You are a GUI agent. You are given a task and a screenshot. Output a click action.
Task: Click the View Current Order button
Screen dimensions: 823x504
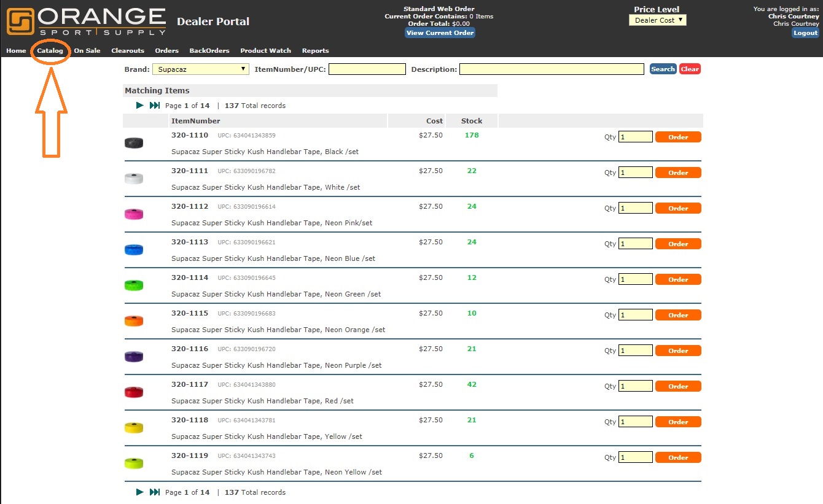pyautogui.click(x=440, y=33)
